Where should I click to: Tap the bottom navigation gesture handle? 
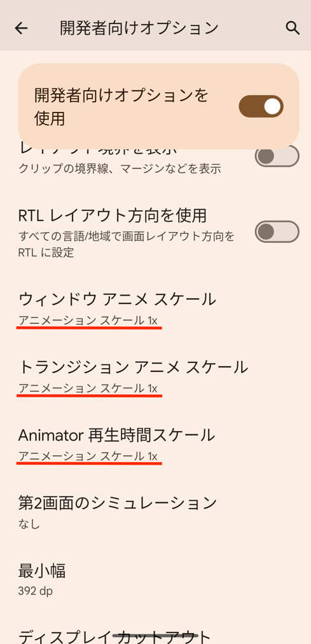[155, 635]
